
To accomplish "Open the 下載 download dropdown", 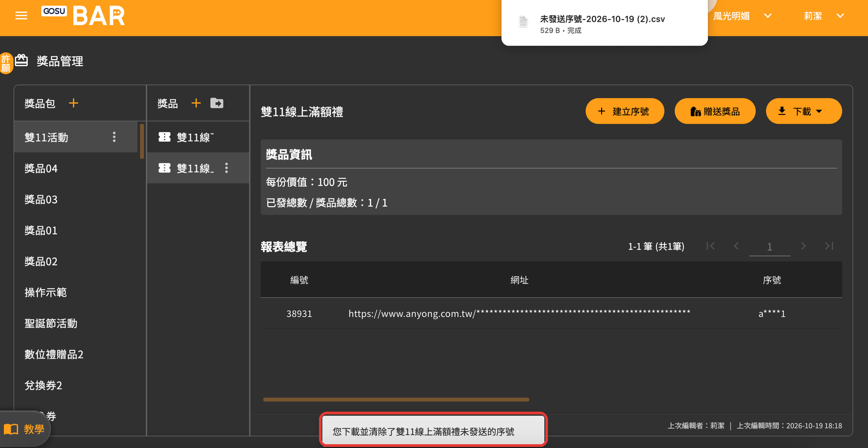I will (x=803, y=111).
